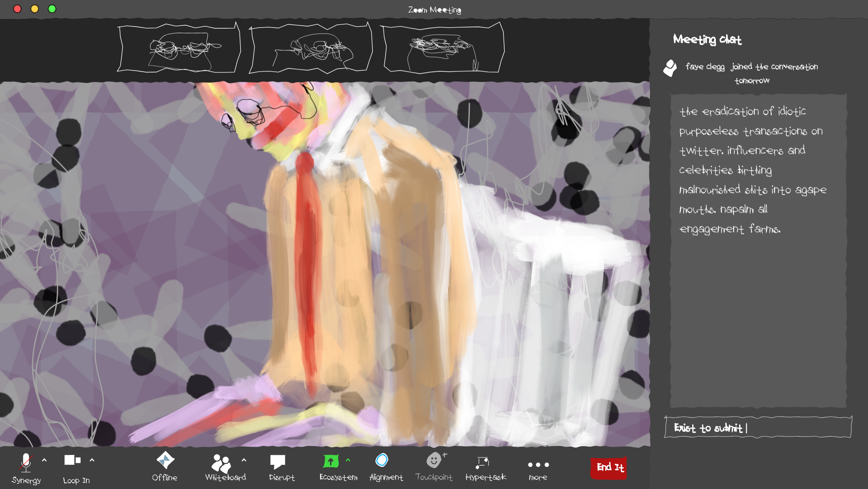Toggle the Loop In camera

tap(72, 460)
